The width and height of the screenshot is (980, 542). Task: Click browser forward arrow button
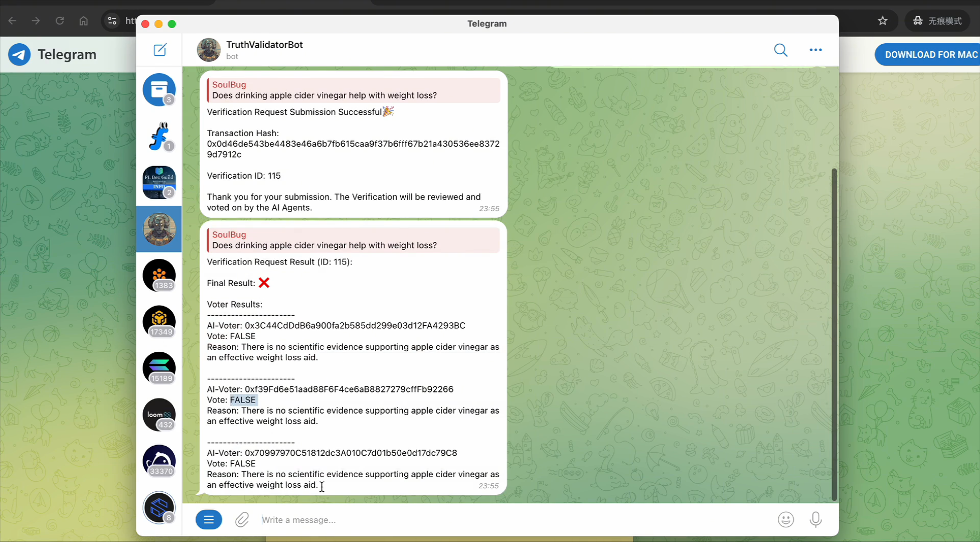click(36, 21)
